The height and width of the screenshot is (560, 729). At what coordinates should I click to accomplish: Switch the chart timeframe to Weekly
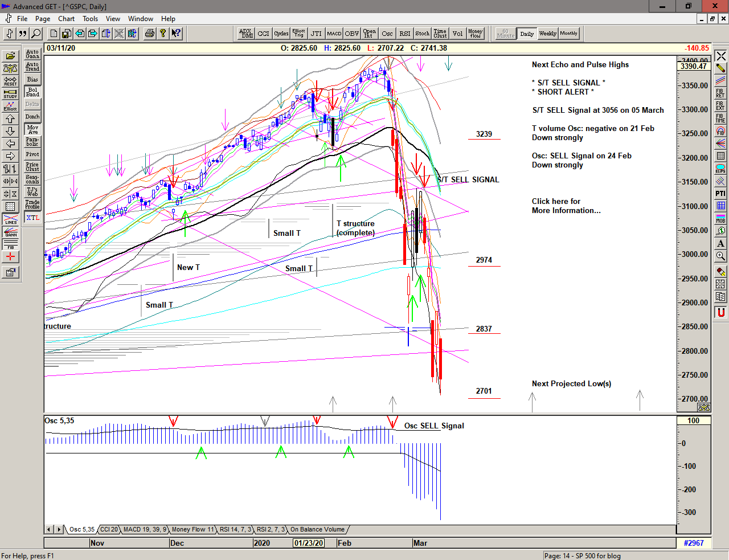[547, 34]
